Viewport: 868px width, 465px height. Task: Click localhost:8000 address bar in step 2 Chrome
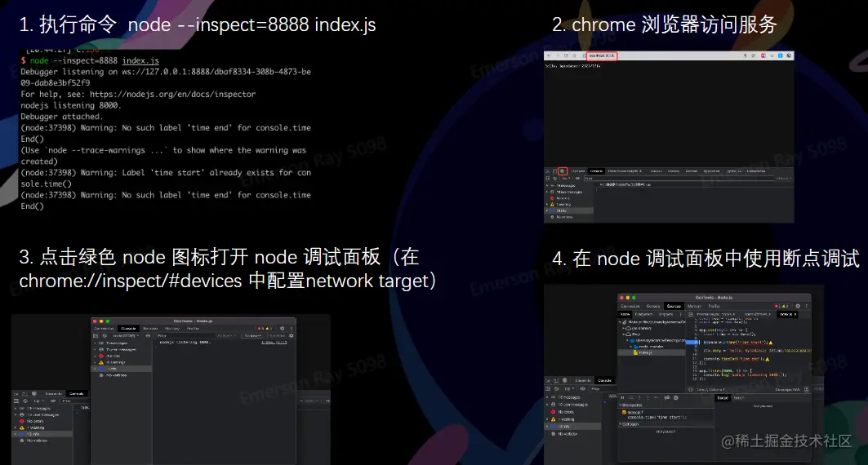pos(602,55)
